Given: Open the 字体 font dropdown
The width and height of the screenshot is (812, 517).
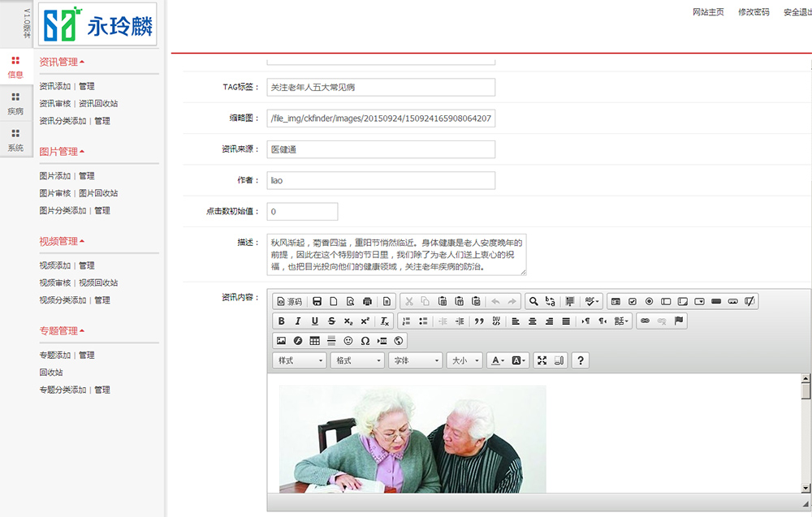Looking at the screenshot, I should tap(415, 360).
